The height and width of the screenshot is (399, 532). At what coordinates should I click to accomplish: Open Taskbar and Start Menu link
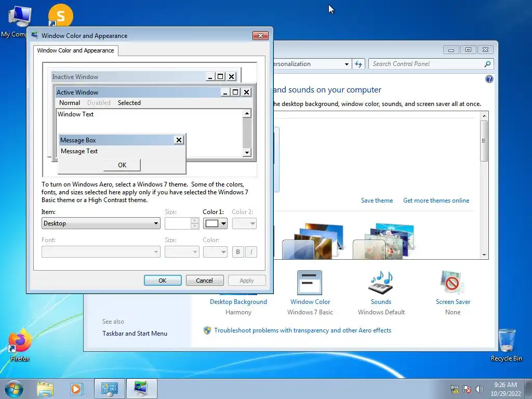(135, 334)
